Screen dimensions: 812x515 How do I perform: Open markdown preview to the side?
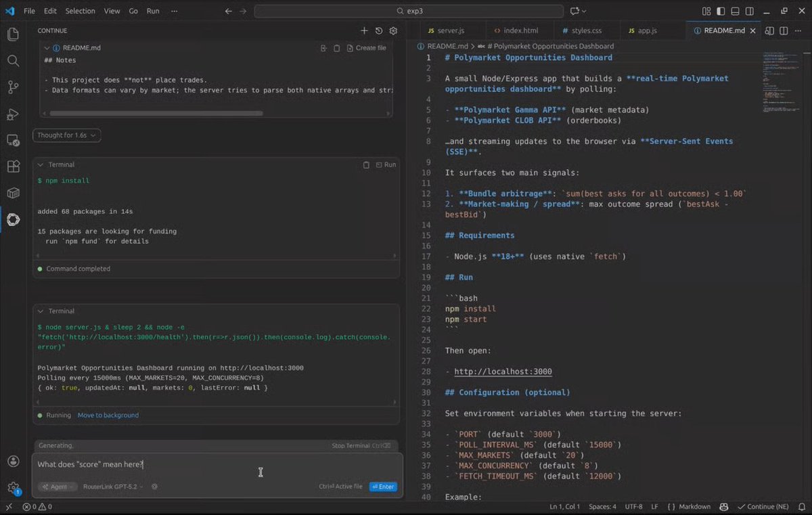769,30
